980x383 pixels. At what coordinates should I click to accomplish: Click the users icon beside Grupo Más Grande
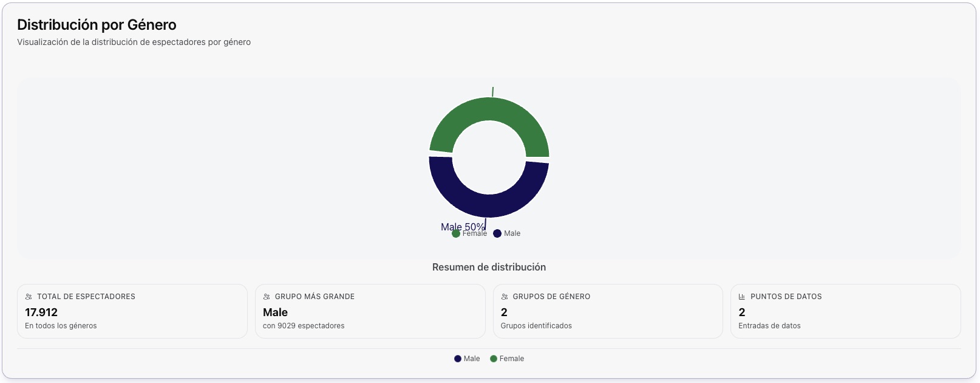click(x=267, y=297)
